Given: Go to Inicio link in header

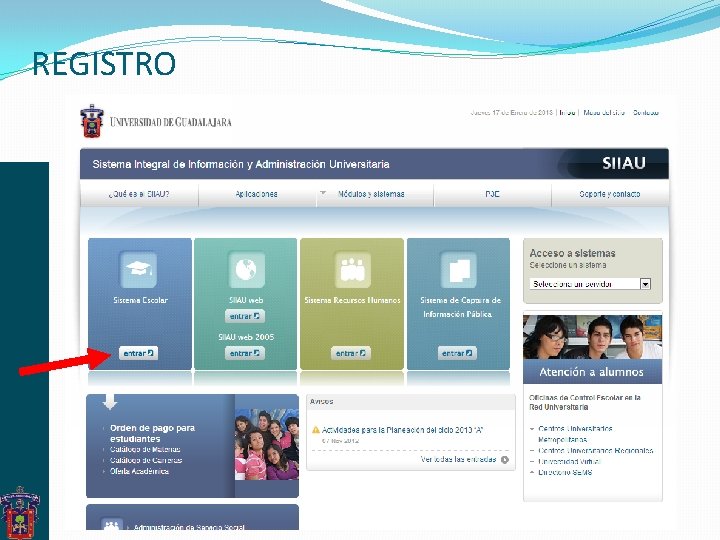Looking at the screenshot, I should pyautogui.click(x=567, y=112).
